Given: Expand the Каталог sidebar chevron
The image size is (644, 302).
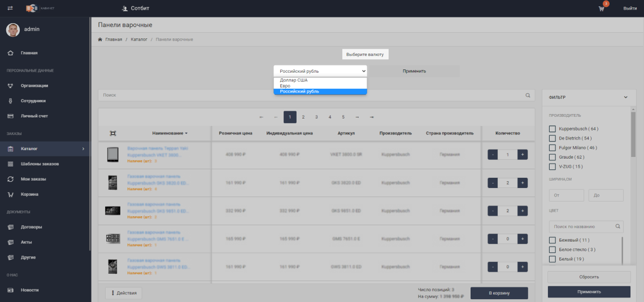Looking at the screenshot, I should (x=84, y=149).
